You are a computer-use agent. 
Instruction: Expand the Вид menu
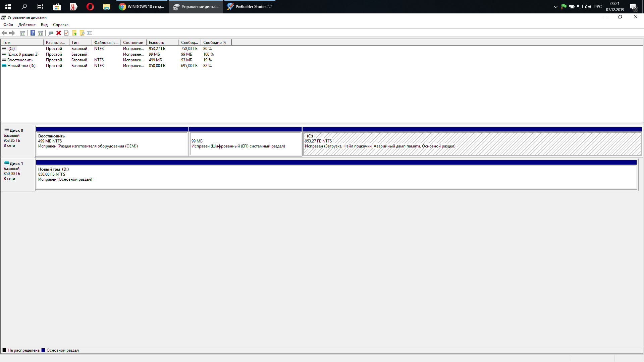pyautogui.click(x=44, y=25)
